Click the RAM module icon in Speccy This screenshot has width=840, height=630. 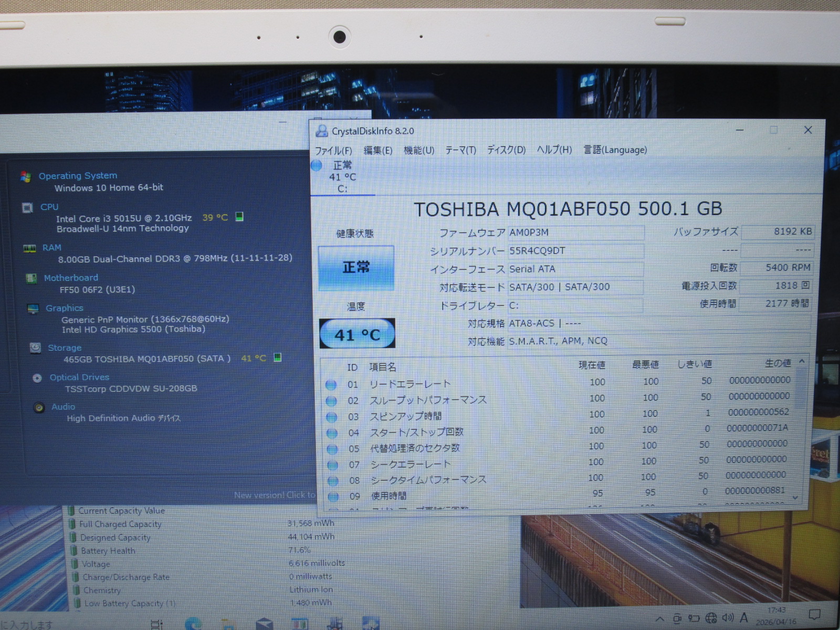[x=29, y=248]
